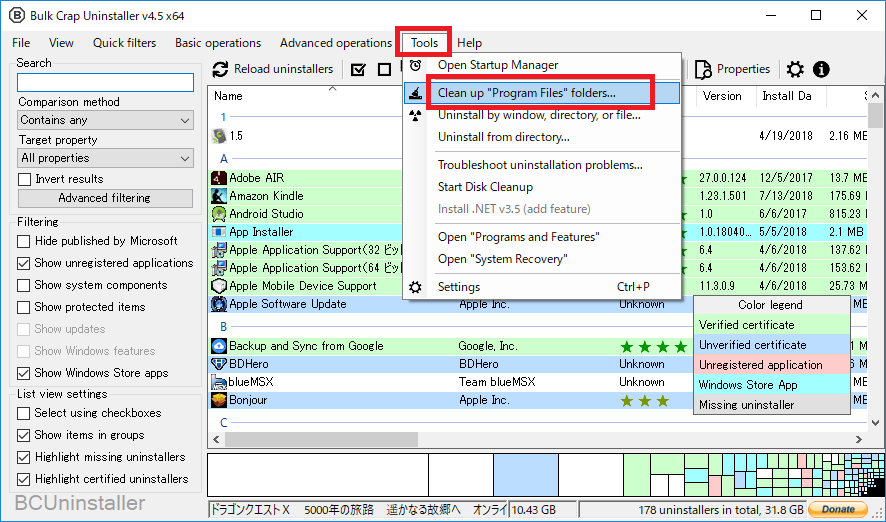Image resolution: width=886 pixels, height=522 pixels.
Task: Collapse the group 1 header
Action: (x=224, y=118)
